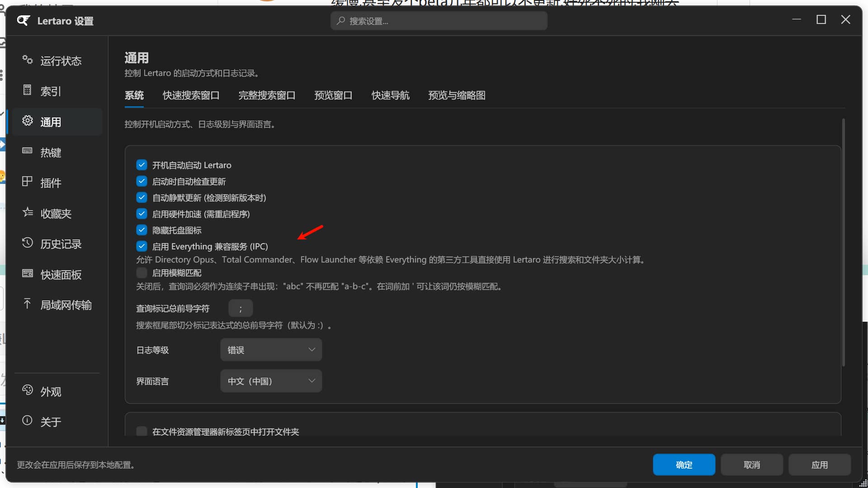Switch to 预览与缩略图 tab
The width and height of the screenshot is (868, 488).
pyautogui.click(x=457, y=95)
